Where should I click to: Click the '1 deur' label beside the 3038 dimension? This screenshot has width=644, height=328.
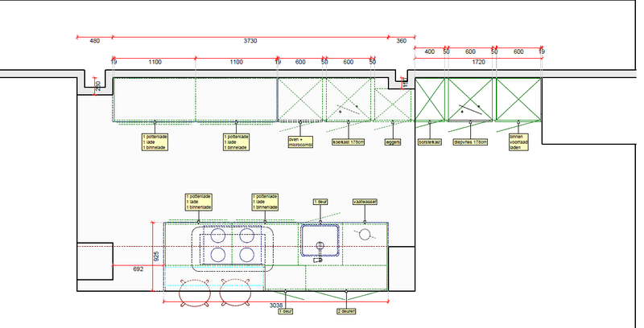[x=286, y=311]
